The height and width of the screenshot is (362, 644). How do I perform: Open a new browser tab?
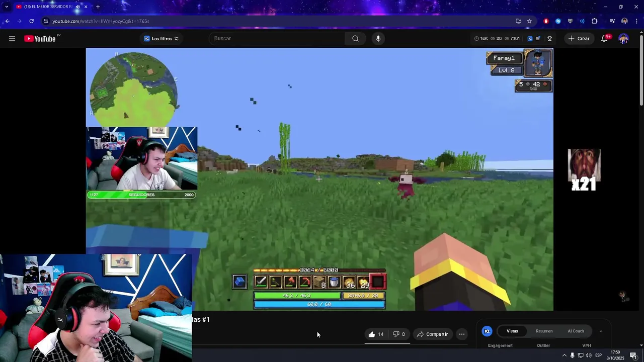[x=98, y=7]
